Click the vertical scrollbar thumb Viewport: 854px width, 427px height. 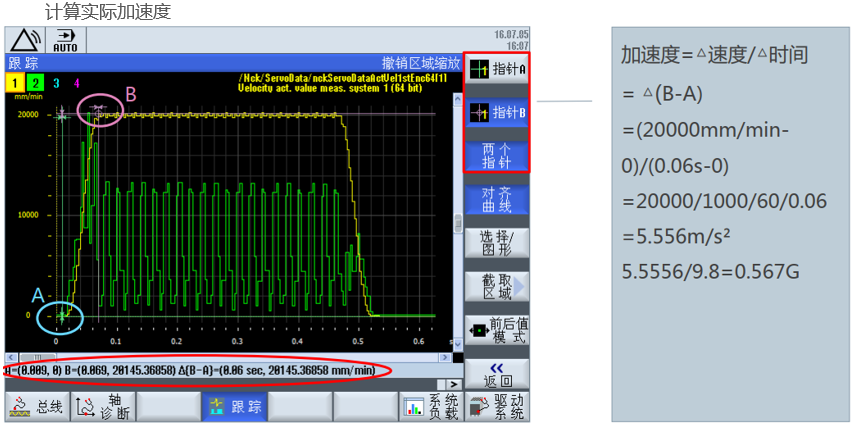click(458, 223)
